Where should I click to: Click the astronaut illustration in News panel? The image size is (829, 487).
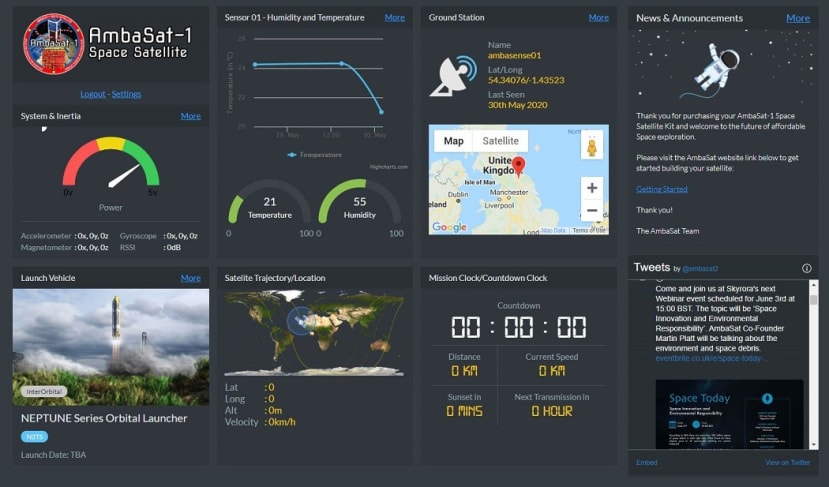(715, 69)
